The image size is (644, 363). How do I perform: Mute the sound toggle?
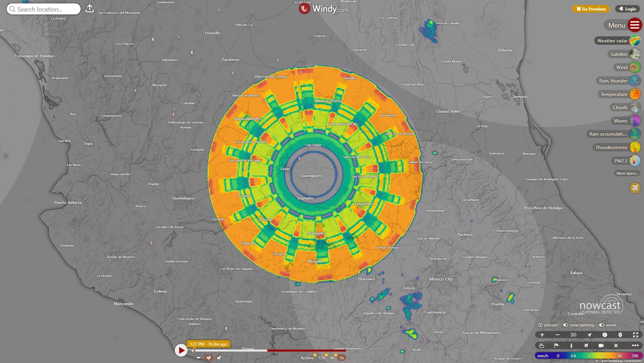coord(601,325)
